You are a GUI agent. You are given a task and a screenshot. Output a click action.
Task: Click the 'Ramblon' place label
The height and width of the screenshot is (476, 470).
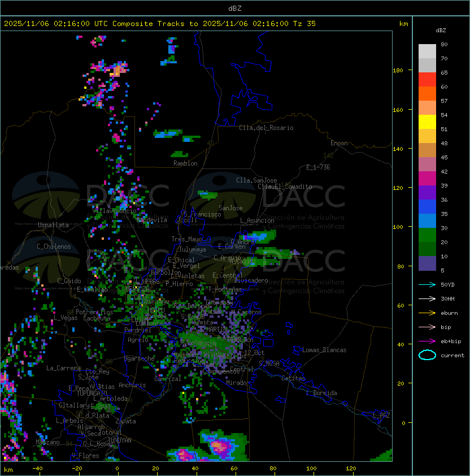185,163
